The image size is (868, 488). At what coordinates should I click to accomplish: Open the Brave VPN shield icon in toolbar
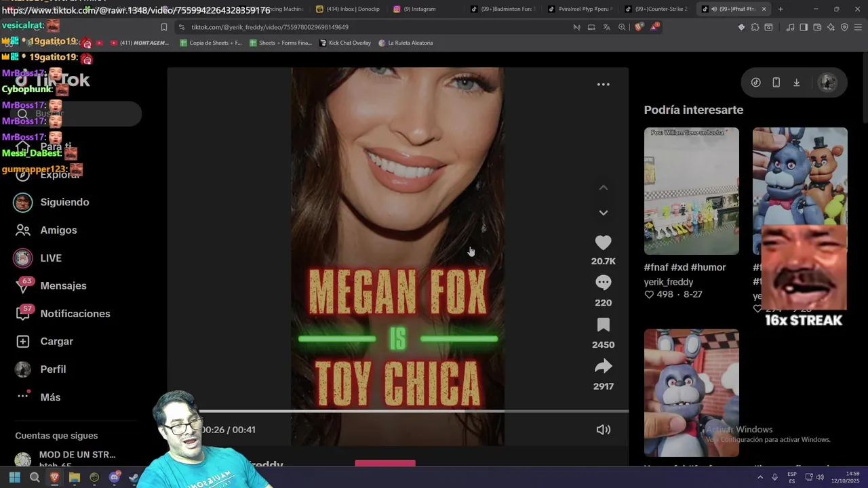(844, 27)
